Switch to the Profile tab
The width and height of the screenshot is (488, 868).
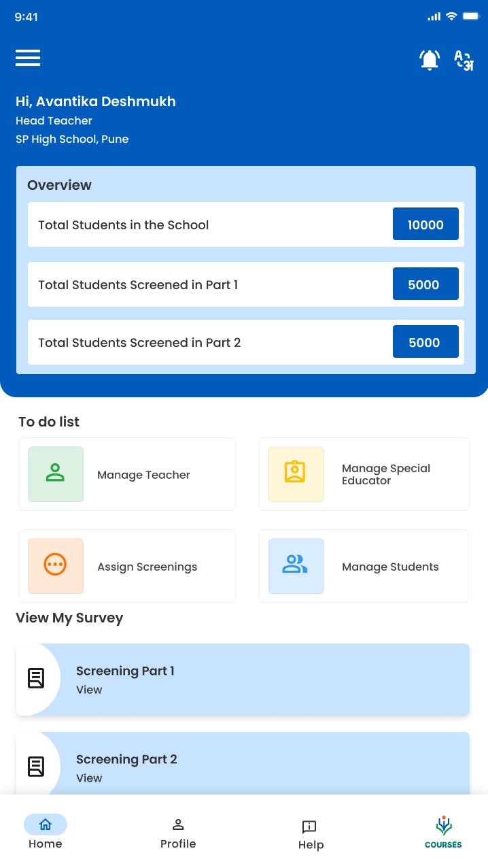(x=178, y=832)
